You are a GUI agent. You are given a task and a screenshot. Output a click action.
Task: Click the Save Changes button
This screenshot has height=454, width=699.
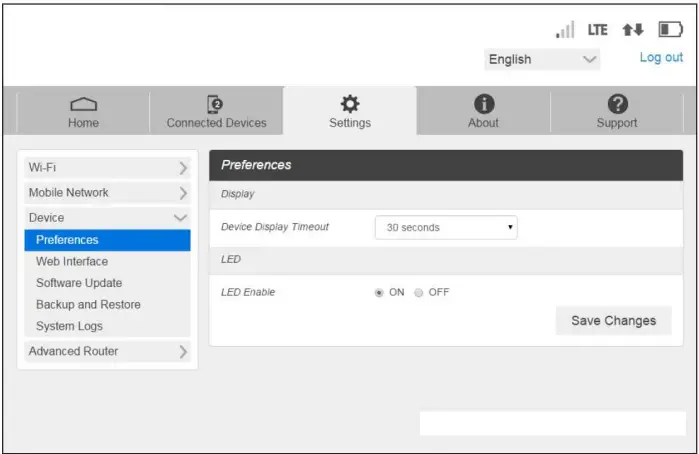click(x=613, y=321)
